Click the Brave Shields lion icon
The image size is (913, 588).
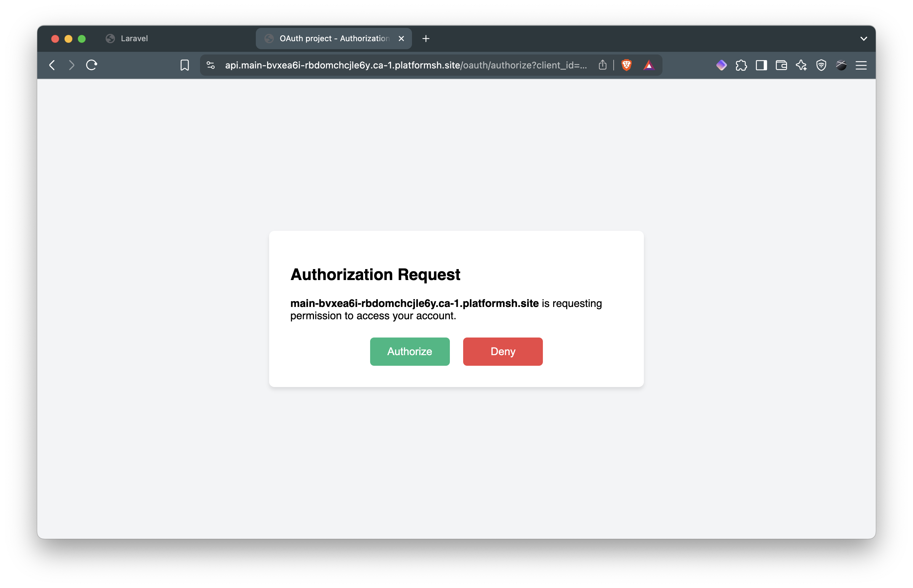pyautogui.click(x=626, y=65)
